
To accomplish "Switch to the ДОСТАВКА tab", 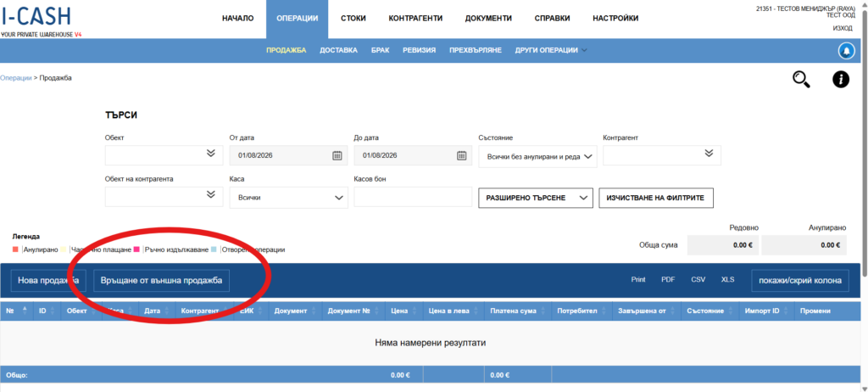I will (338, 51).
